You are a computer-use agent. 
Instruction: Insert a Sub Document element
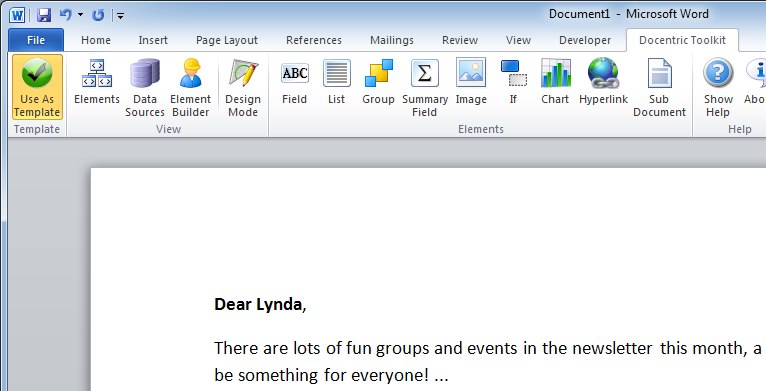click(659, 87)
